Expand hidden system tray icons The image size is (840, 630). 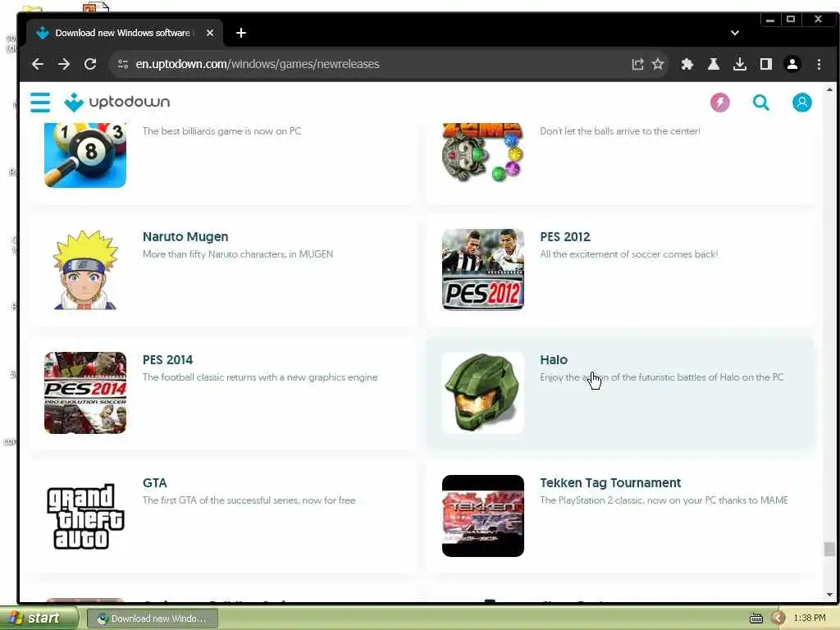(778, 619)
